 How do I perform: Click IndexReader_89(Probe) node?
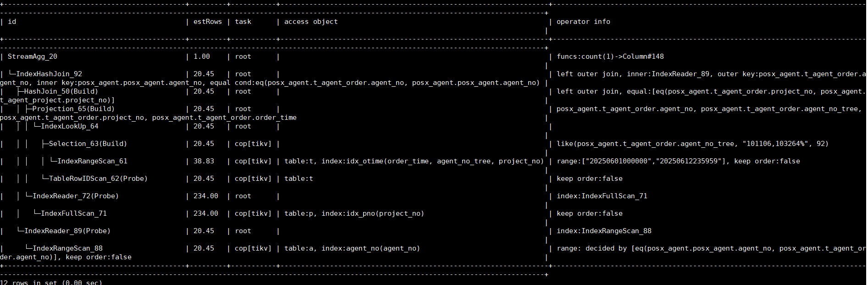coord(67,231)
